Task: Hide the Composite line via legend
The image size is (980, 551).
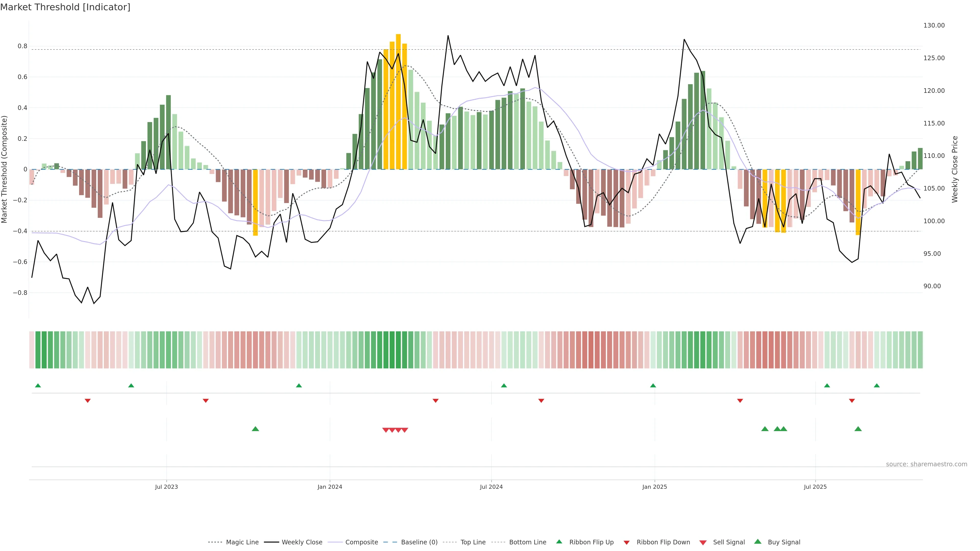Action: click(x=361, y=542)
